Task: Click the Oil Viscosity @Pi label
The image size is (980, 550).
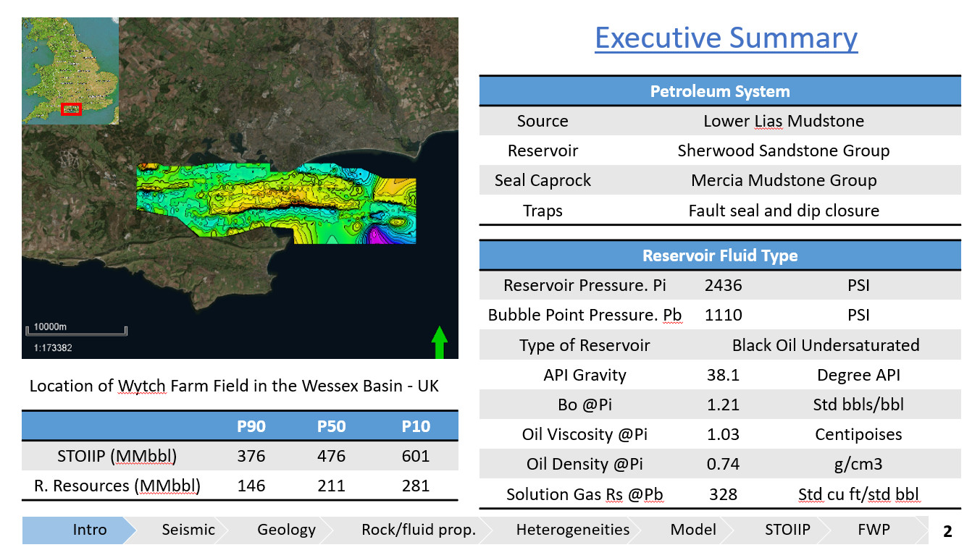Action: (x=585, y=434)
